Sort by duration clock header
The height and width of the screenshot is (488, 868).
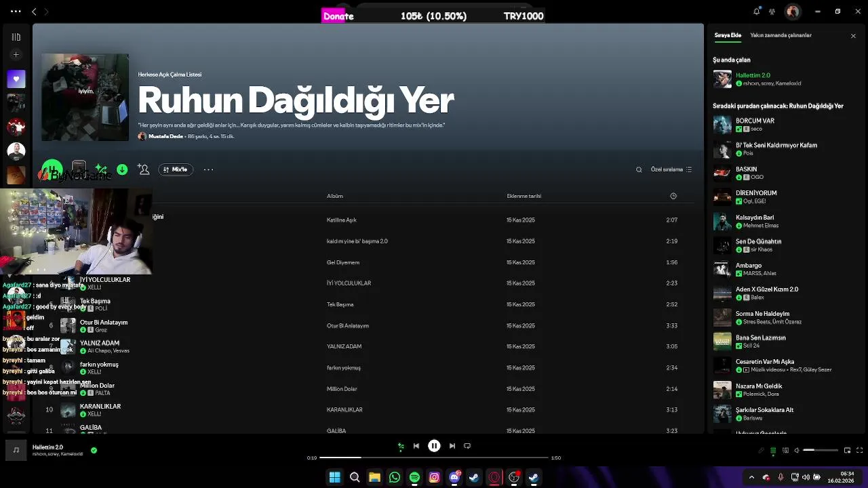tap(673, 196)
